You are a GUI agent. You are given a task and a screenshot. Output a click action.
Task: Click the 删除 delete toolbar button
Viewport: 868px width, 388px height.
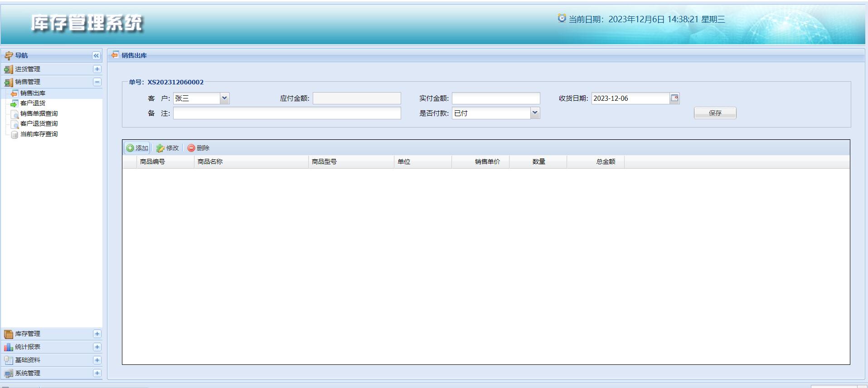199,148
